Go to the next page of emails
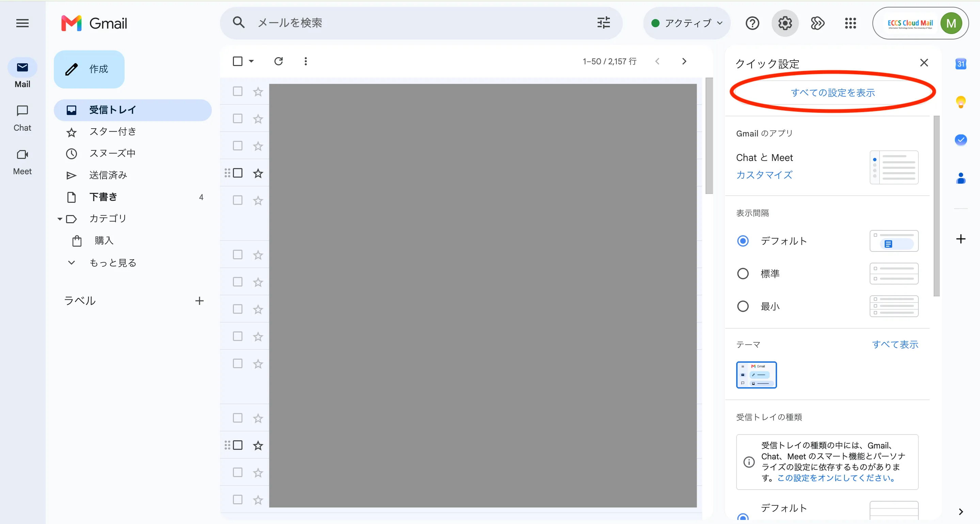980x524 pixels. coord(684,61)
